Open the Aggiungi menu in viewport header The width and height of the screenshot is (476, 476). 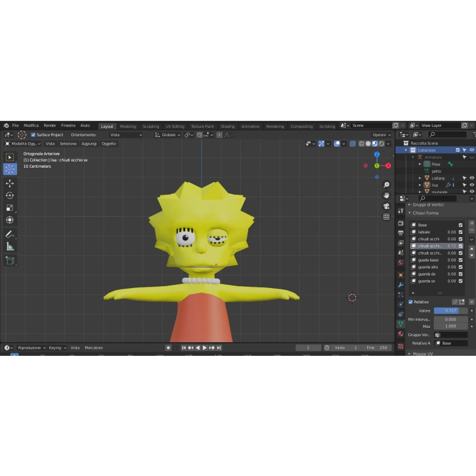click(x=89, y=143)
